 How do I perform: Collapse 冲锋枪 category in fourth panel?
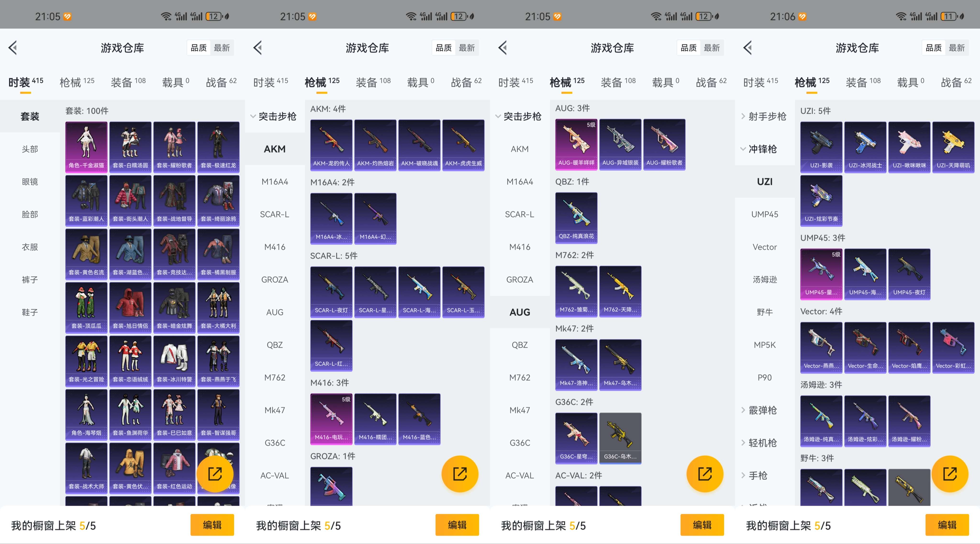[x=765, y=149]
